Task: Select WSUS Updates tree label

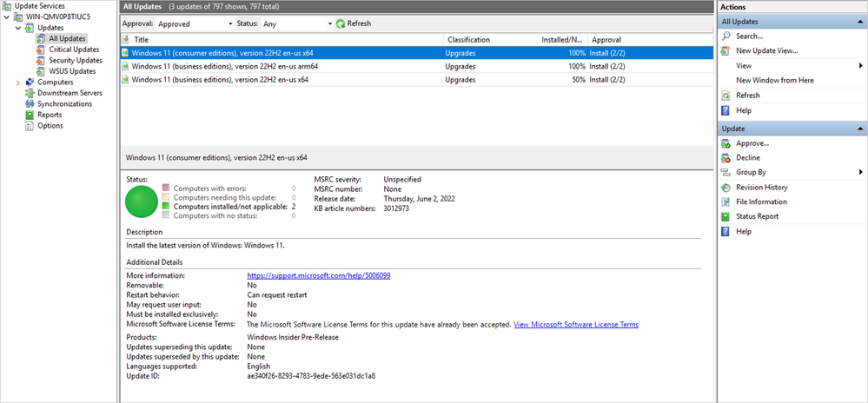Action: click(x=72, y=71)
